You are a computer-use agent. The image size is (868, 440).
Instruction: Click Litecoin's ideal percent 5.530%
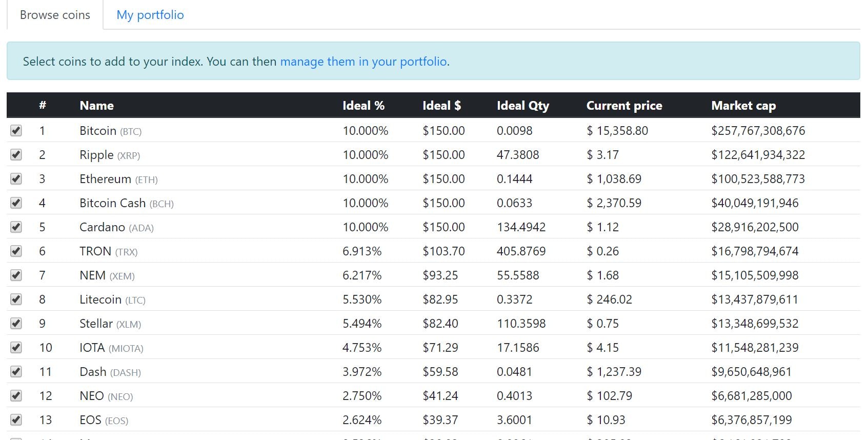362,299
